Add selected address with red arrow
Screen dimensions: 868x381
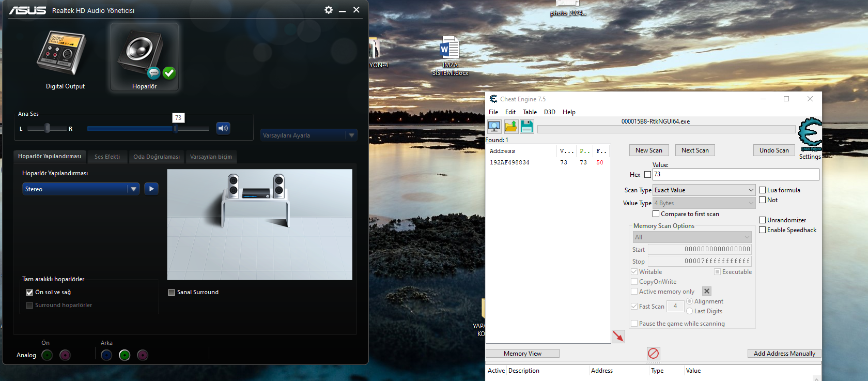pyautogui.click(x=618, y=337)
